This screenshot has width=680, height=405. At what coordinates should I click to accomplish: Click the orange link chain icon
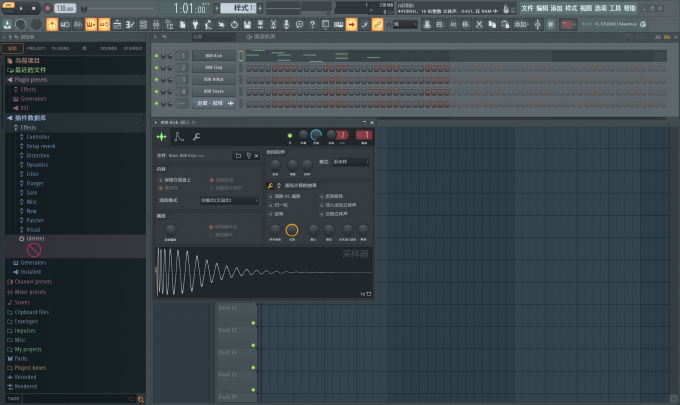[x=377, y=25]
